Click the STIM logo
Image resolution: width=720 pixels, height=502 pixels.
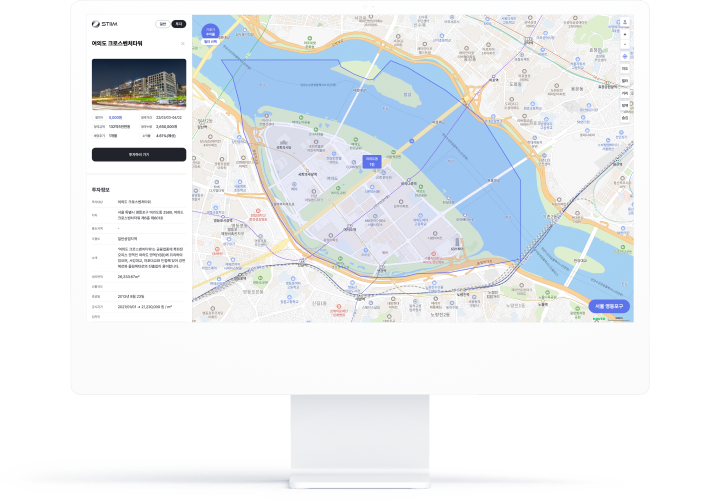[x=105, y=24]
